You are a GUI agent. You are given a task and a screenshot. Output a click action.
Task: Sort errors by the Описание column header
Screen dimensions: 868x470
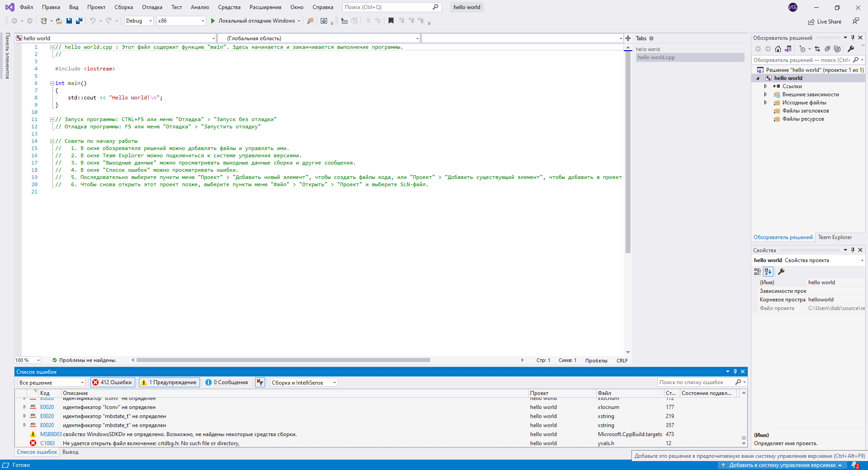point(294,393)
